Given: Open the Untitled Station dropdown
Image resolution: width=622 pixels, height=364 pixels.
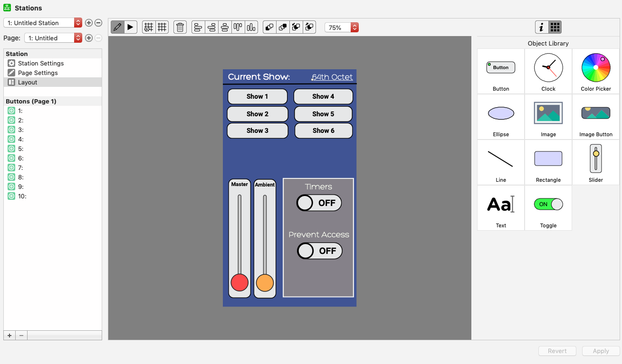Looking at the screenshot, I should (43, 23).
